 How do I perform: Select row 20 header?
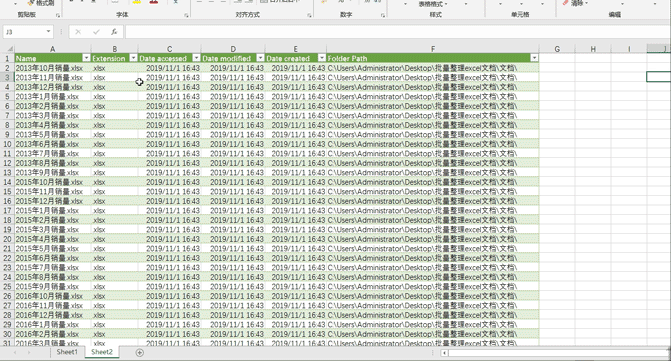[x=7, y=239]
